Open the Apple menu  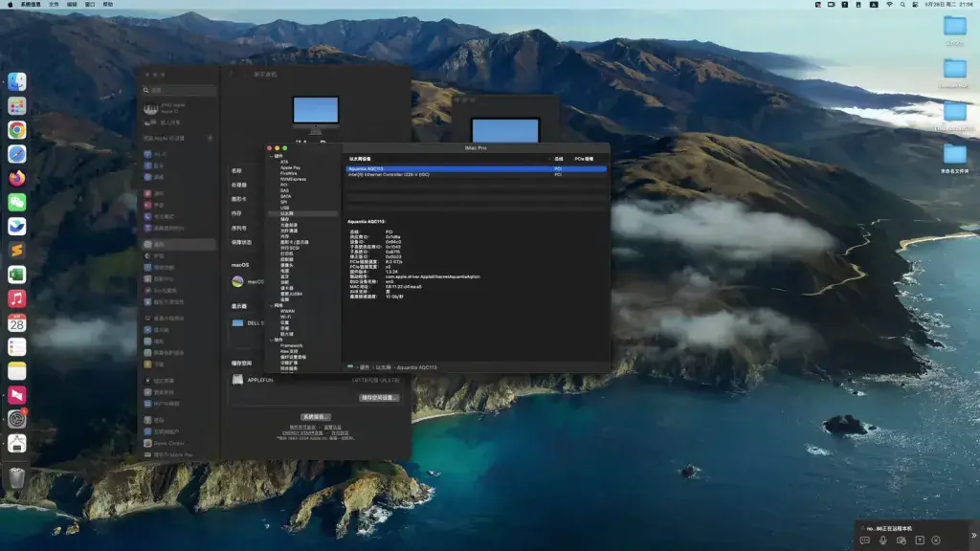point(10,5)
